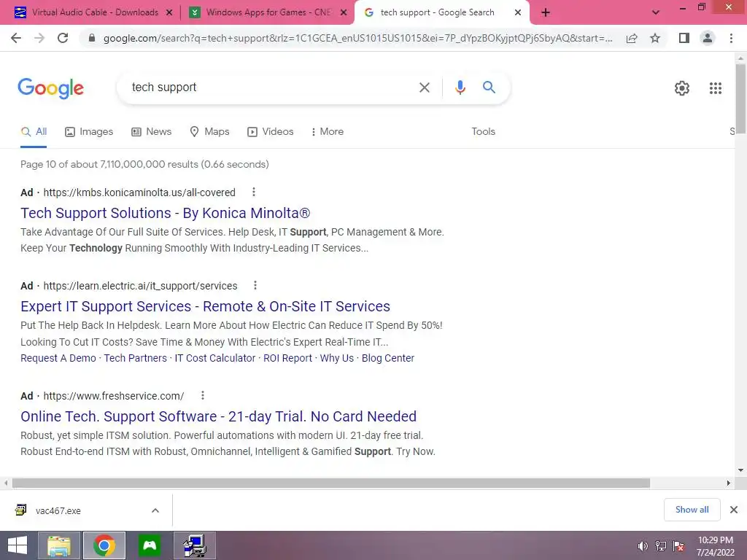Click the network tray icon
The height and width of the screenshot is (560, 747).
click(661, 546)
